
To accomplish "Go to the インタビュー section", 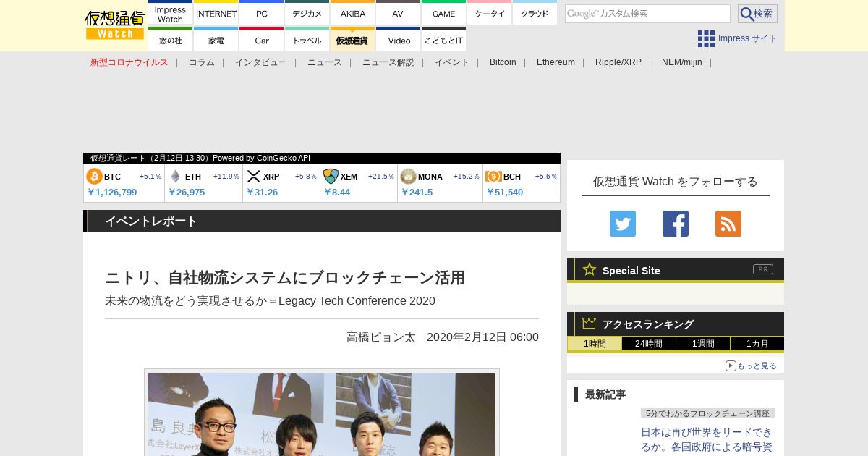I will pos(261,62).
